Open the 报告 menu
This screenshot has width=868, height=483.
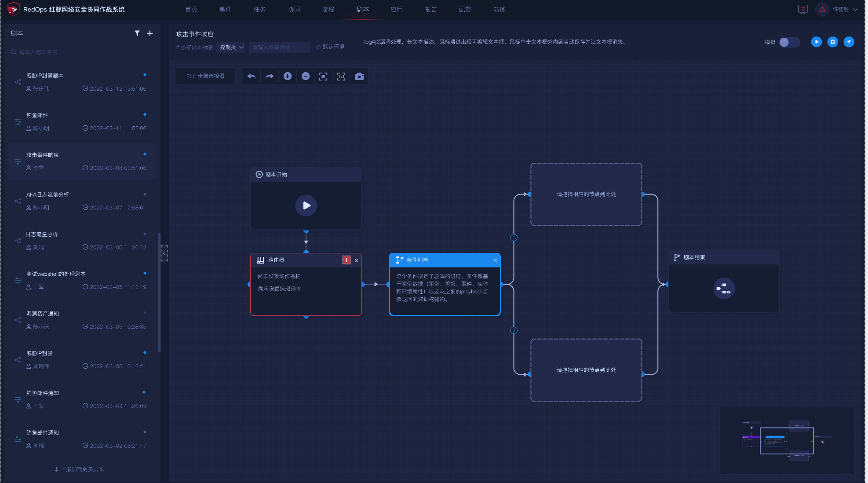431,9
